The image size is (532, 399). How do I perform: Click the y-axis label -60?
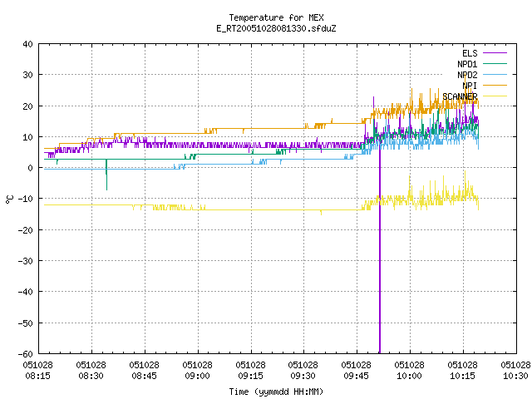[x=26, y=354]
